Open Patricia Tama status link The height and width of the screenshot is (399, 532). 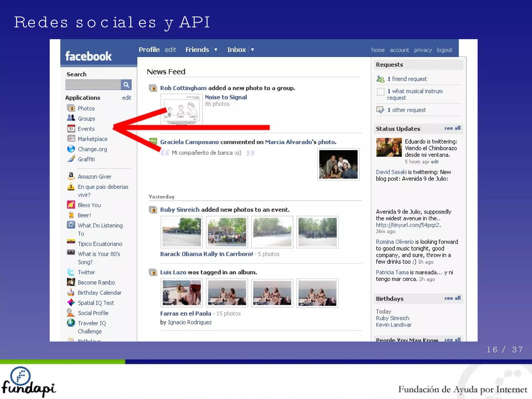392,272
